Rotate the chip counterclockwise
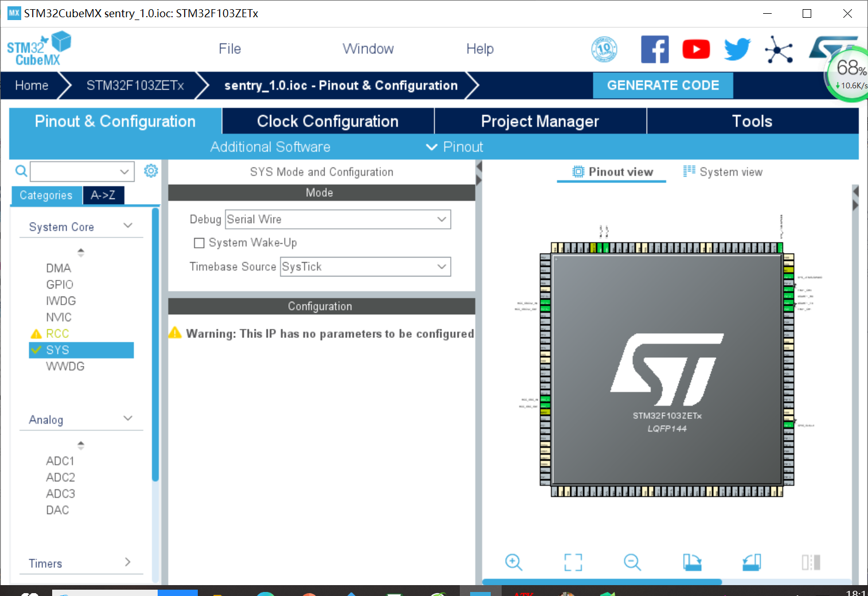This screenshot has height=596, width=868. (752, 563)
